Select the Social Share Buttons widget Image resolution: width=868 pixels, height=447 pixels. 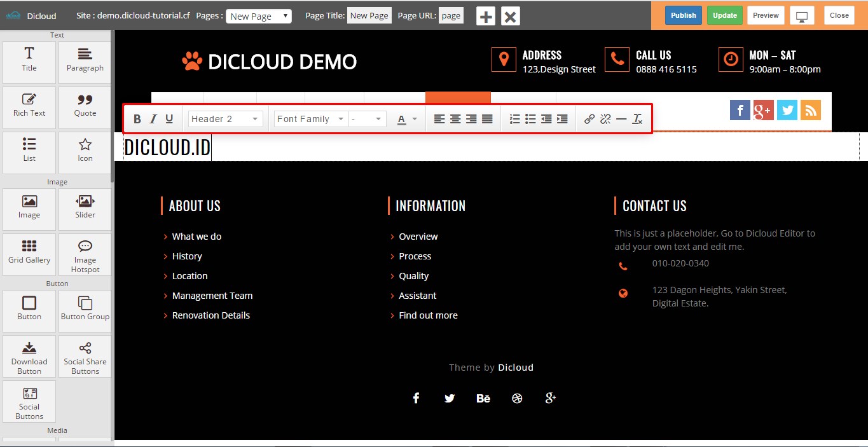tap(85, 356)
